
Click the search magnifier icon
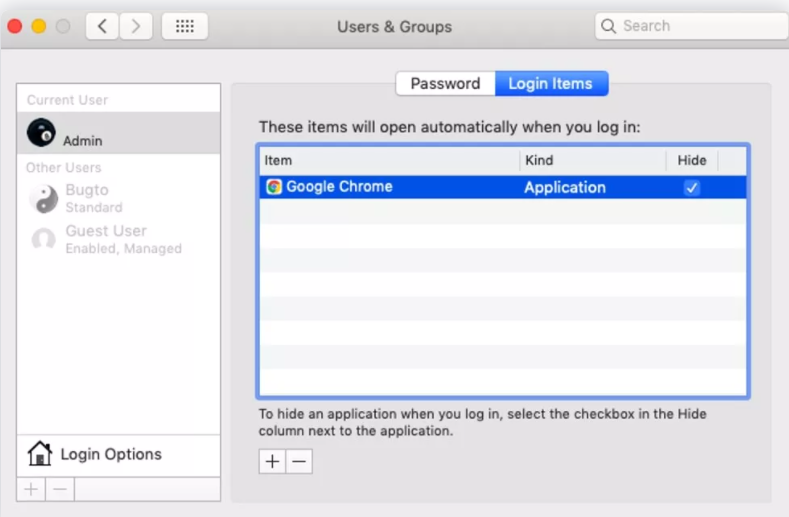coord(608,26)
